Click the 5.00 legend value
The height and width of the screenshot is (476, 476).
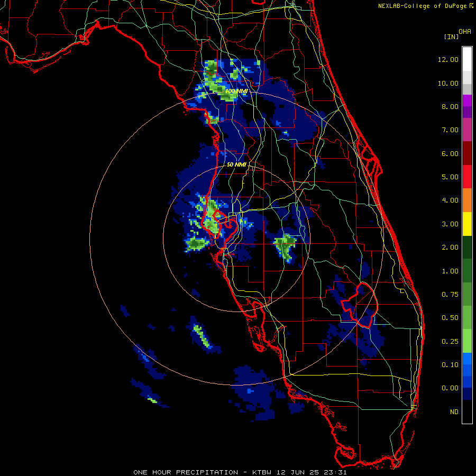click(x=450, y=177)
